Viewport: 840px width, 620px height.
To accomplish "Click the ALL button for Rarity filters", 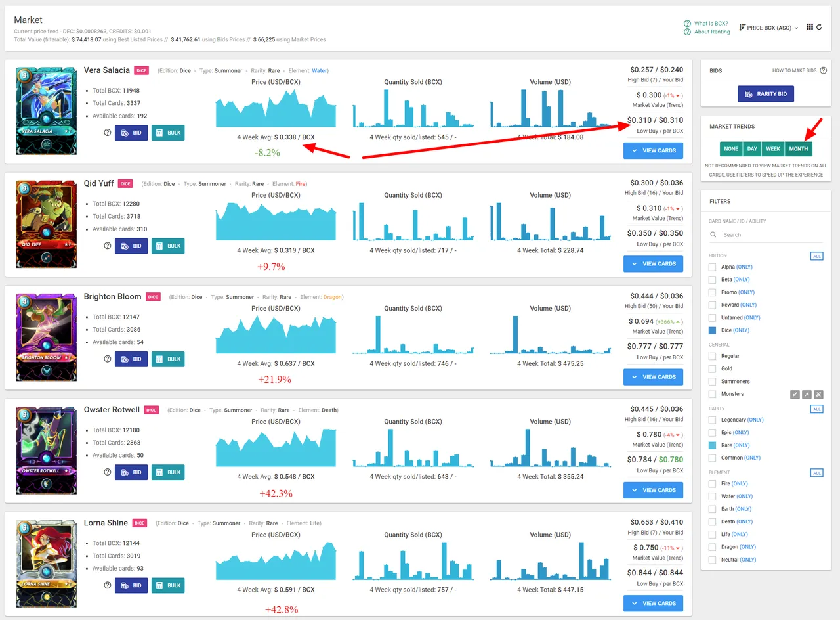I will pos(817,409).
